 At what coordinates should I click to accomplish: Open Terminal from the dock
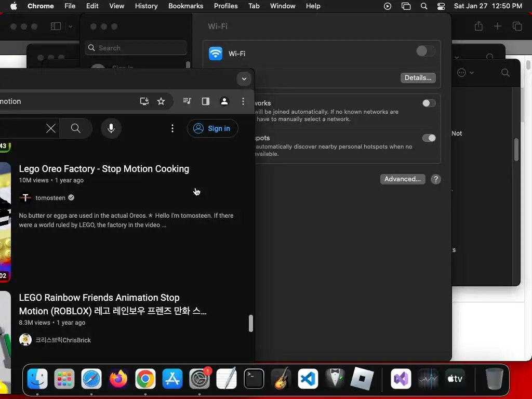click(x=254, y=379)
